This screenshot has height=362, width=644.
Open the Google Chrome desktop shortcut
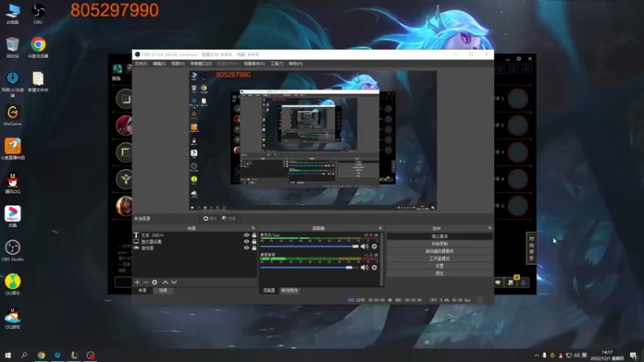click(38, 47)
